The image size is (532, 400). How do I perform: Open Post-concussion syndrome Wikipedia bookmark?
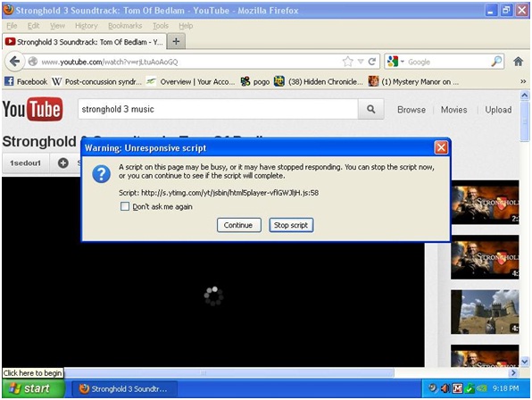point(96,81)
